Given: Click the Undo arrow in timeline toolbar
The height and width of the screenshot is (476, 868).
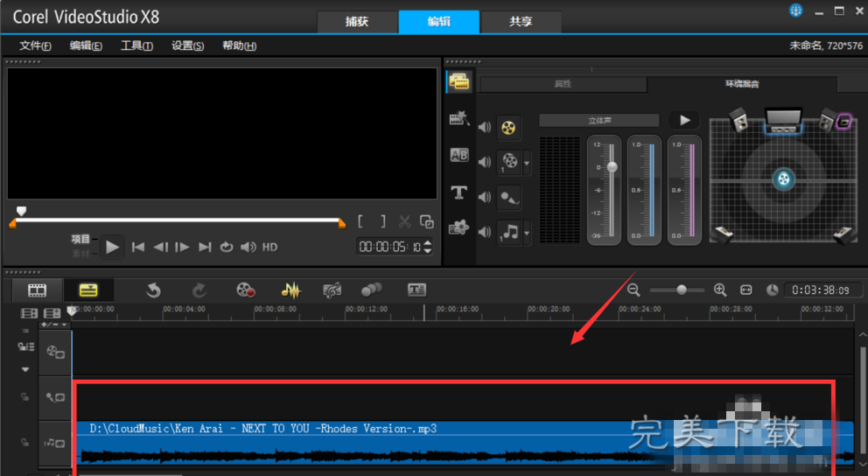Looking at the screenshot, I should coord(153,290).
